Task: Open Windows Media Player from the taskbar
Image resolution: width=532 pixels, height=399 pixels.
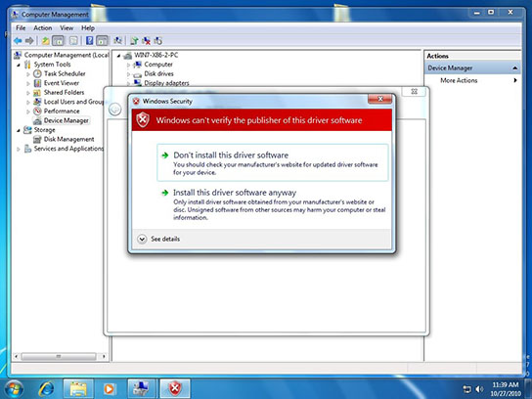Action: [110, 388]
